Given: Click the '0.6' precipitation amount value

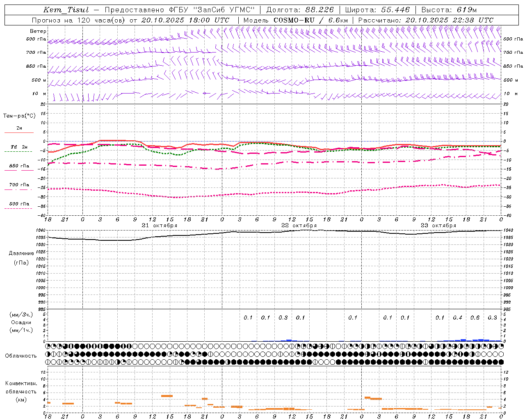Looking at the screenshot, I should pyautogui.click(x=475, y=318).
